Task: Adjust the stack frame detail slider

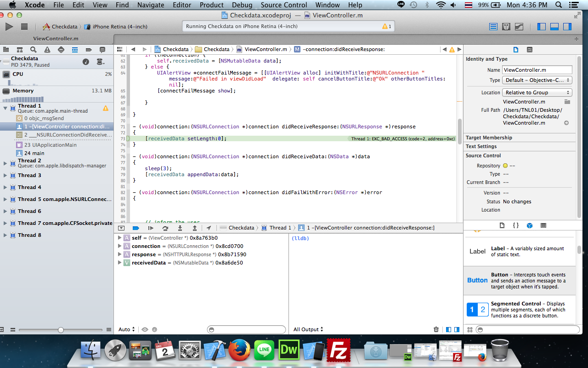Action: tap(61, 330)
